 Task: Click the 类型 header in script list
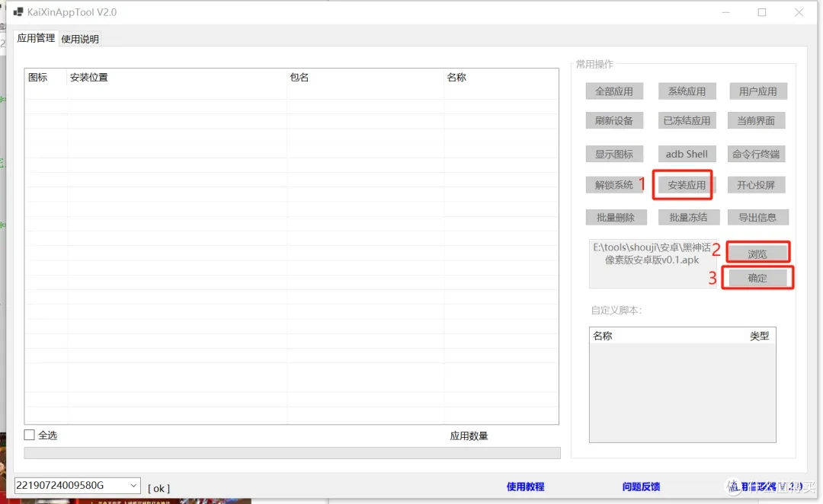pyautogui.click(x=759, y=336)
